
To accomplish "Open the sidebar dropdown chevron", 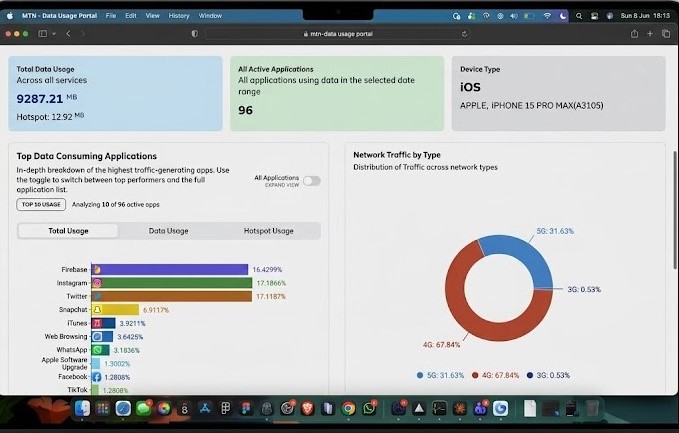I will (x=54, y=34).
